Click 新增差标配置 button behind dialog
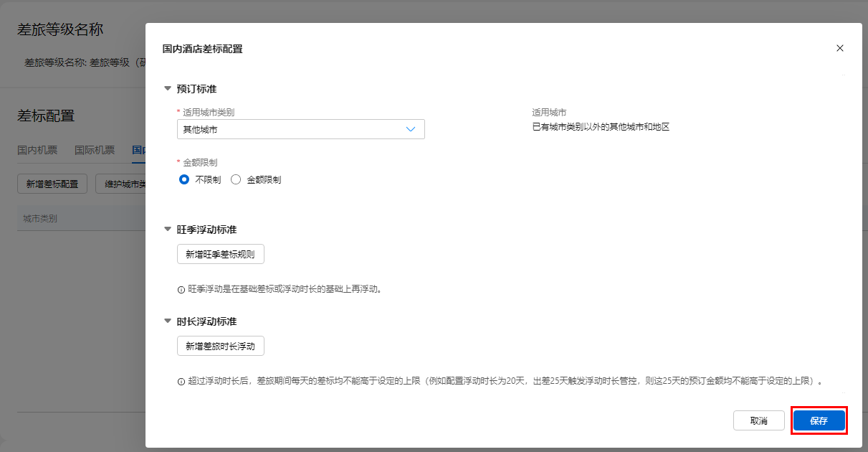The width and height of the screenshot is (868, 452). 52,184
